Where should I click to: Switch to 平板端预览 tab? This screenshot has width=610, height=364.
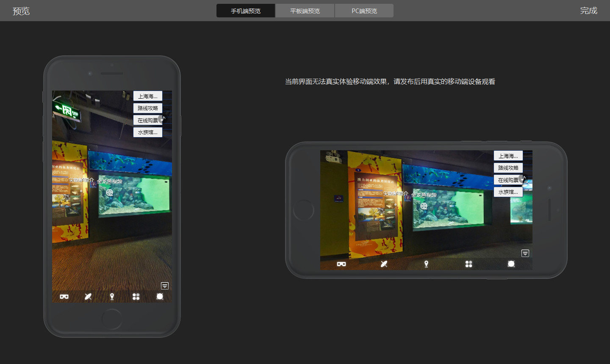(x=305, y=11)
